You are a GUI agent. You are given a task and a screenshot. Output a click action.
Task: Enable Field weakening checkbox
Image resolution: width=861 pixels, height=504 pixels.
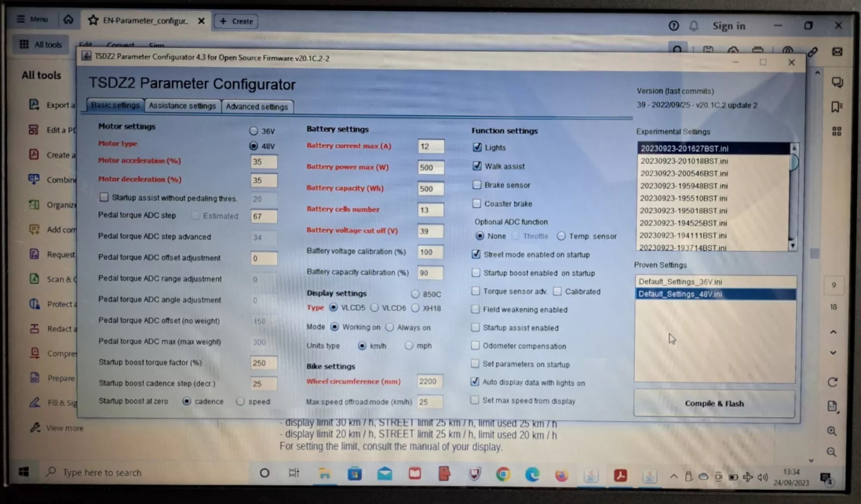click(476, 309)
